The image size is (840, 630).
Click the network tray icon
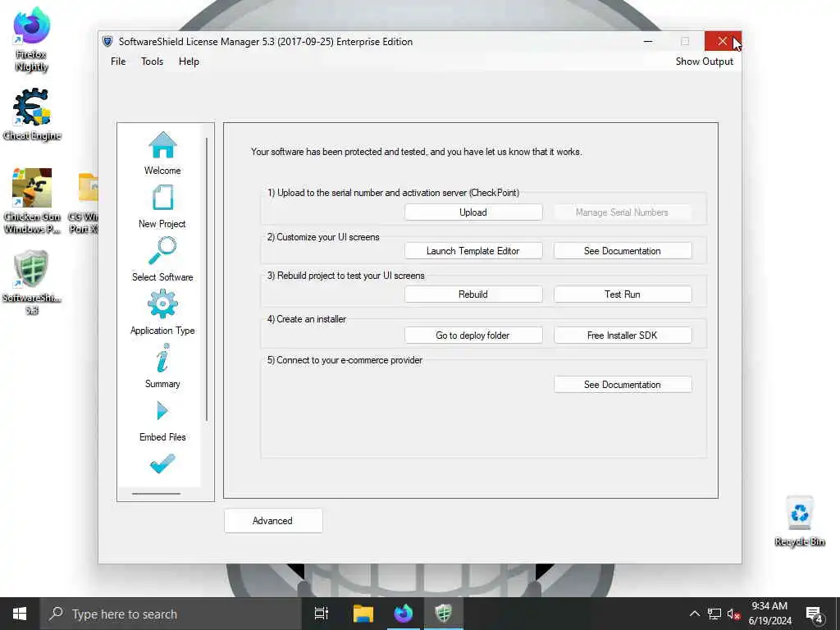click(x=714, y=614)
